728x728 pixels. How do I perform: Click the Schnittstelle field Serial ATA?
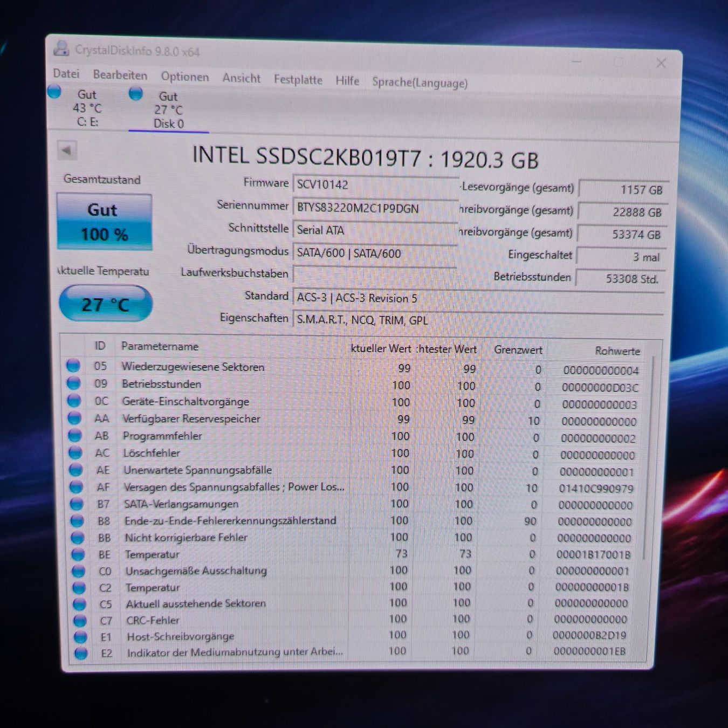tap(375, 230)
